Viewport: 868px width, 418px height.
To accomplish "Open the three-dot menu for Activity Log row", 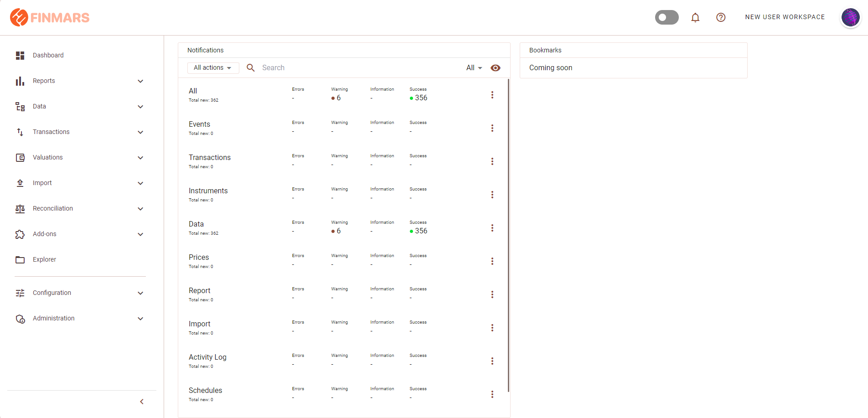I will [492, 361].
